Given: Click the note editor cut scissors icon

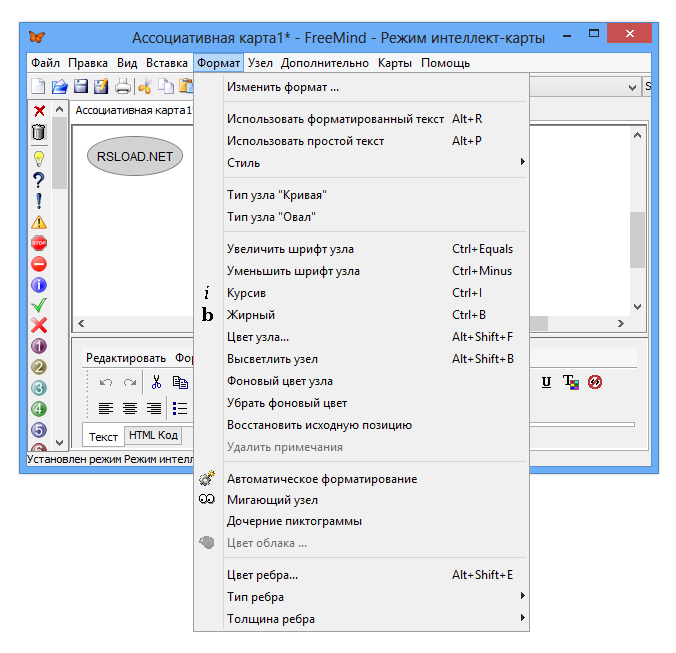Looking at the screenshot, I should [x=156, y=382].
